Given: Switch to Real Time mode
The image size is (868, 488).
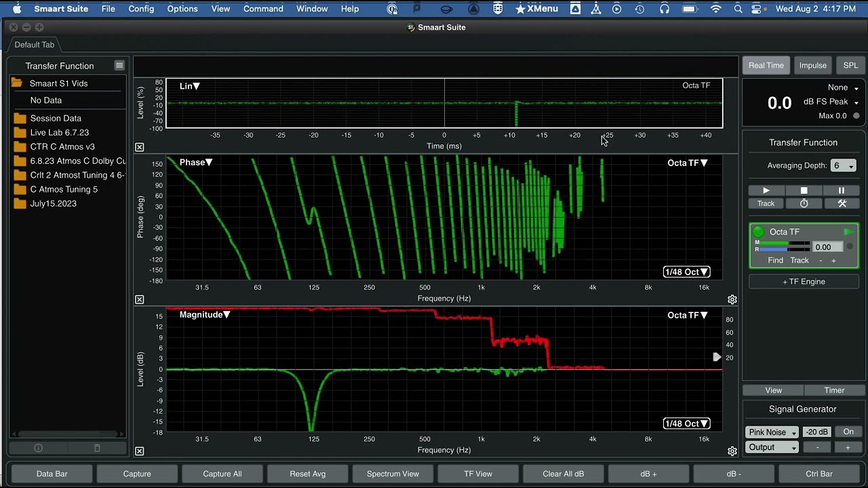Looking at the screenshot, I should tap(766, 65).
